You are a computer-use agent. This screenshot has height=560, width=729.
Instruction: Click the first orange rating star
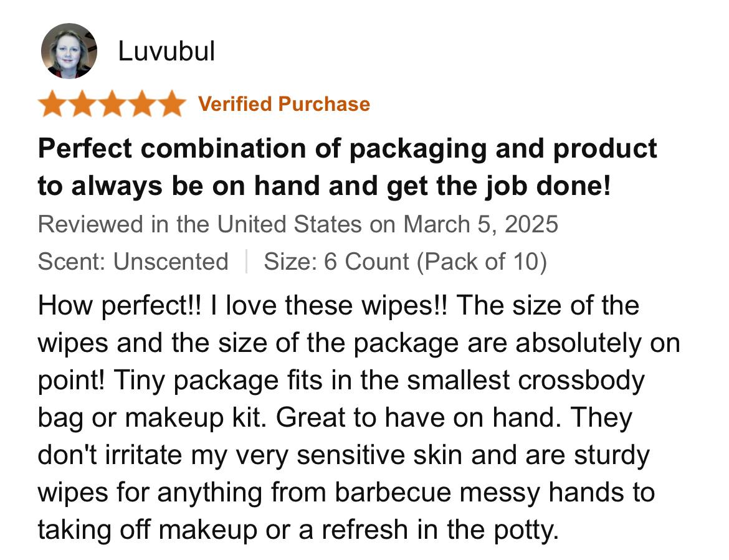52,103
